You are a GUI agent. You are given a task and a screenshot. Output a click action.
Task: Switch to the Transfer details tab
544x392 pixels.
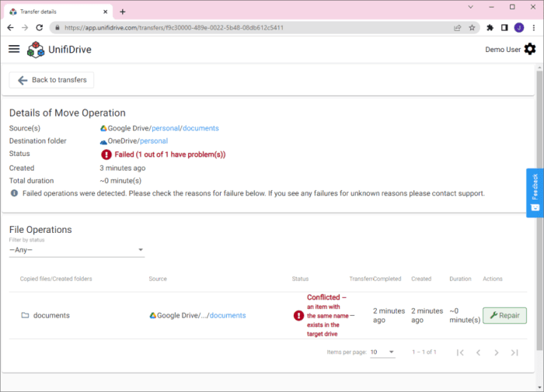point(54,11)
